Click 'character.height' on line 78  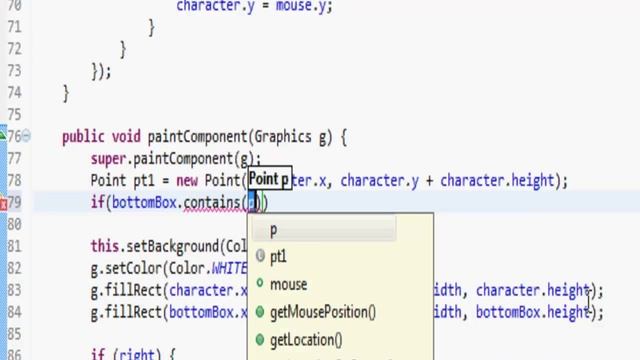(x=497, y=180)
